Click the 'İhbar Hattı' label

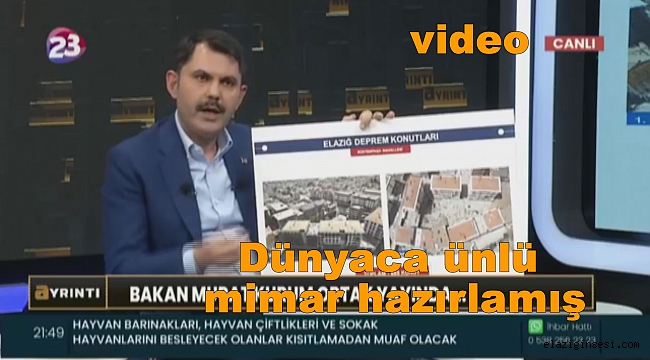[x=569, y=326]
